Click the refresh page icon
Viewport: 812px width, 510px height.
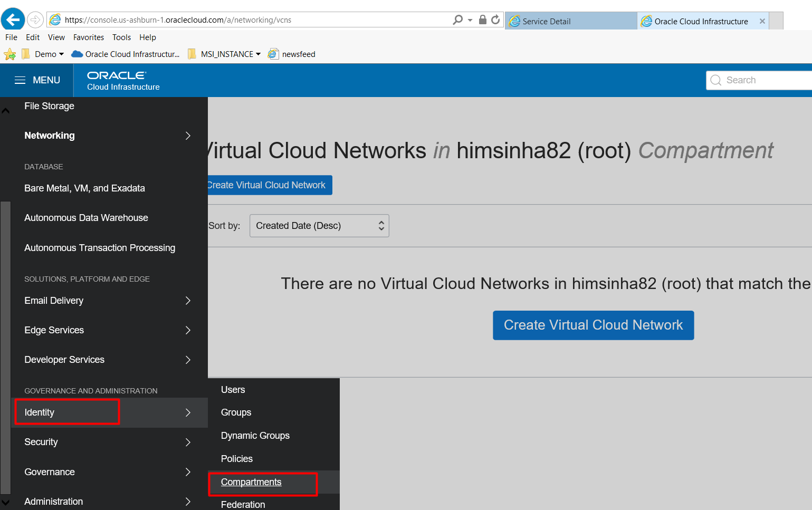(x=495, y=20)
